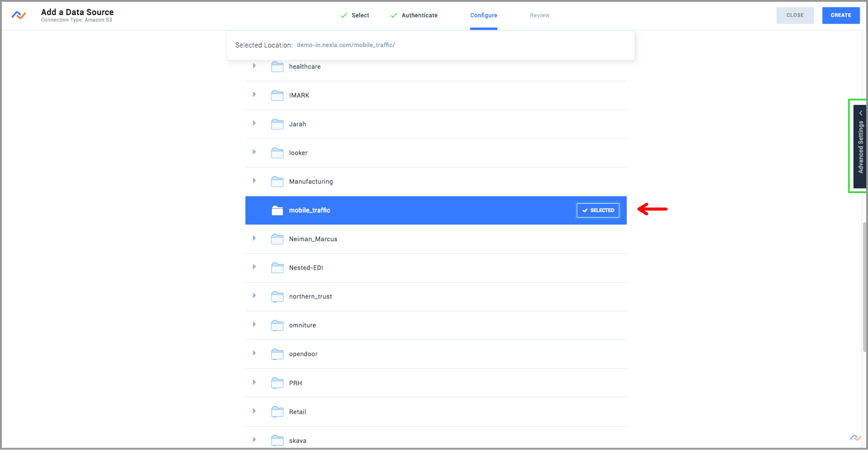
Task: Click the skava folder icon
Action: click(277, 440)
